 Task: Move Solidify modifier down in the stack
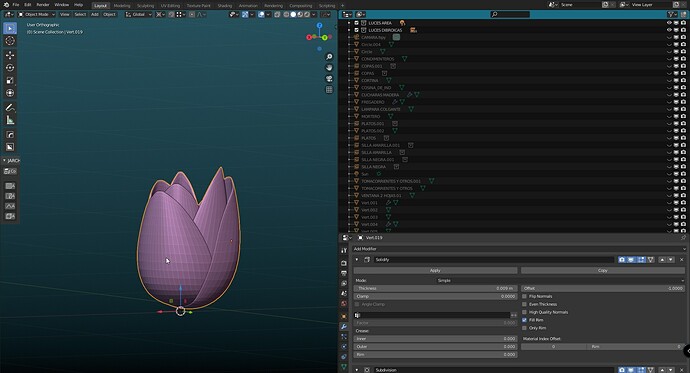point(670,260)
